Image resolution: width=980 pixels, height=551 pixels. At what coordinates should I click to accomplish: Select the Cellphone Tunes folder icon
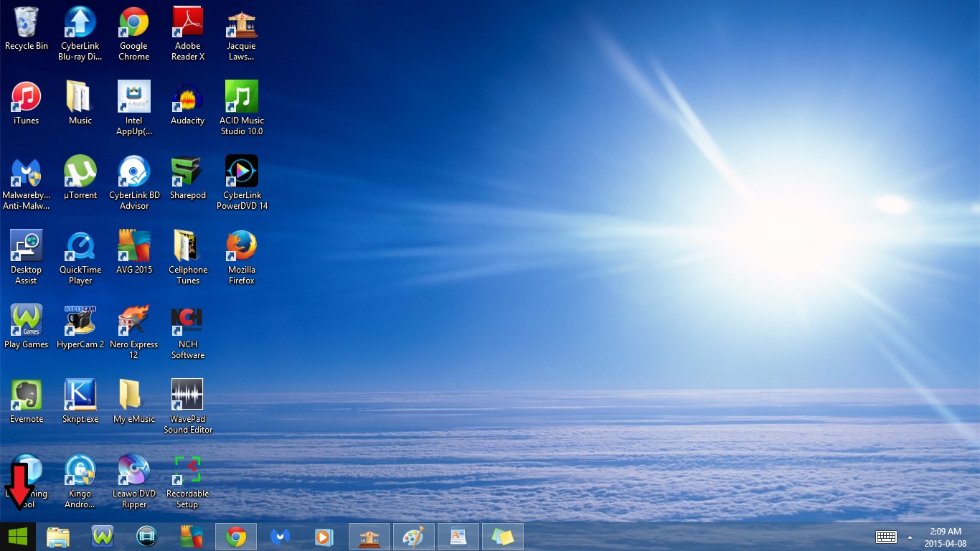coord(188,258)
